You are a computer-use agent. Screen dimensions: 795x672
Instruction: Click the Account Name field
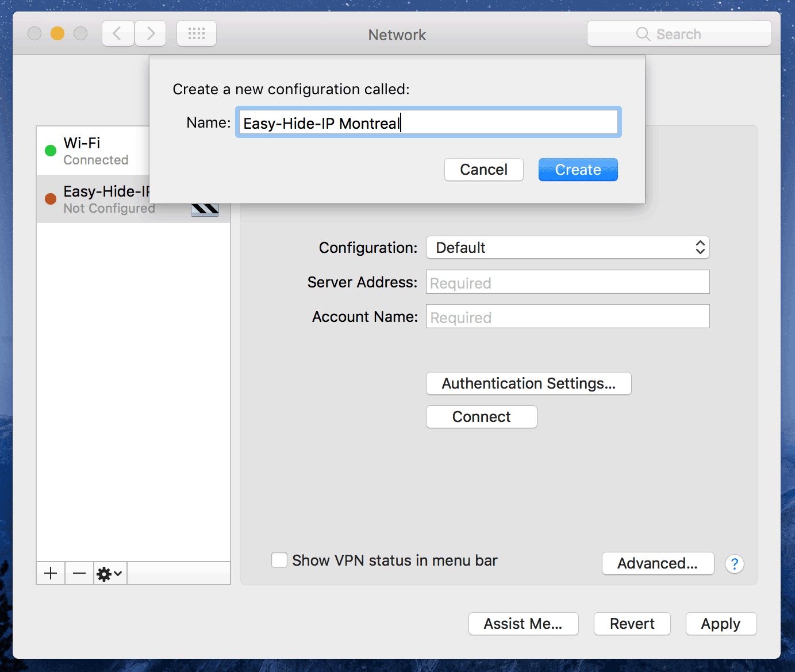point(568,317)
